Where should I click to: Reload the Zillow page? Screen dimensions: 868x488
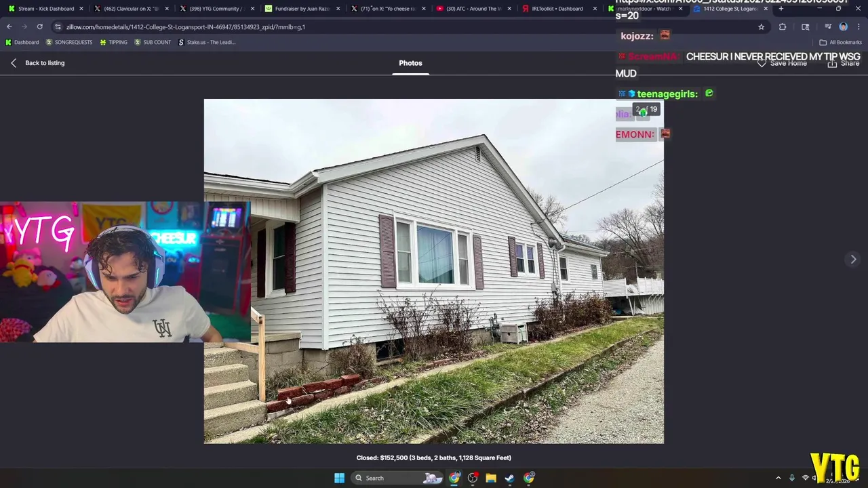coord(39,26)
